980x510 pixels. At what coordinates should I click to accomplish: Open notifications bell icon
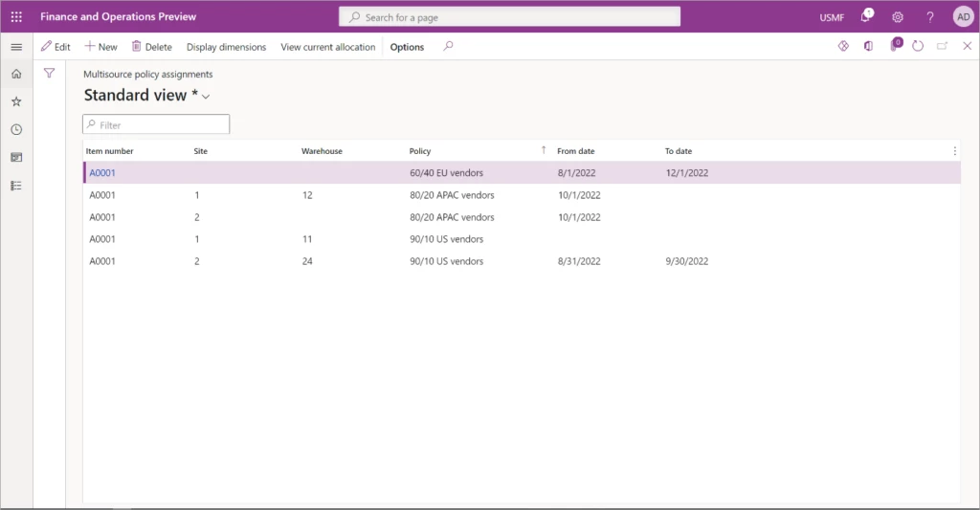point(865,16)
